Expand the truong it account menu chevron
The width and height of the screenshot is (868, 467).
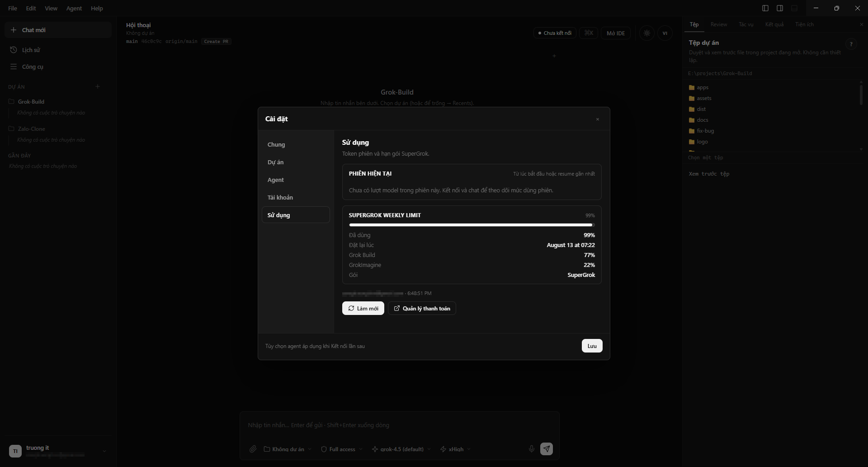[104, 451]
